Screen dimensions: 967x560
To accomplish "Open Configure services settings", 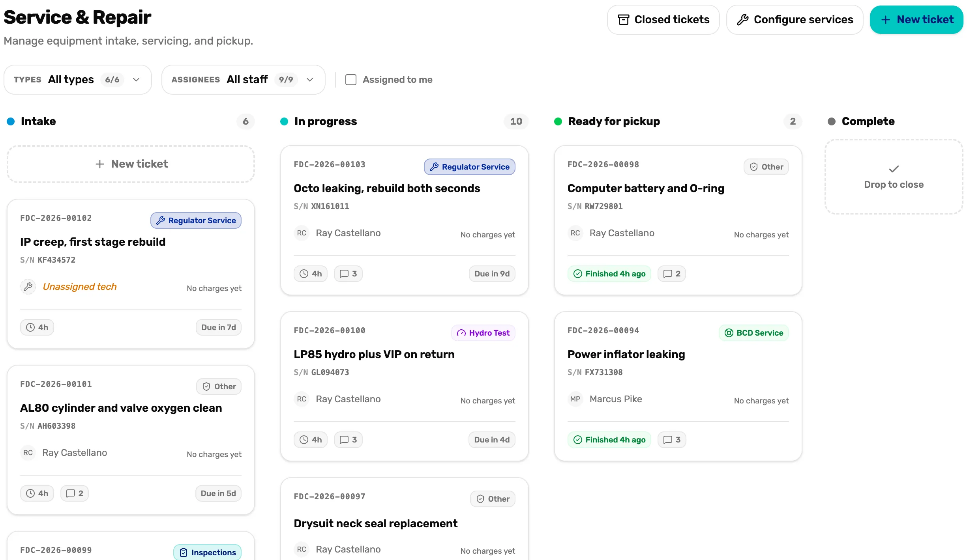I will [x=795, y=20].
